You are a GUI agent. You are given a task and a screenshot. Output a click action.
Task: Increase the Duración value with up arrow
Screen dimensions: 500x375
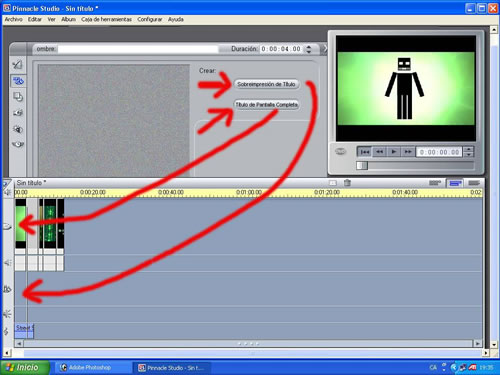tap(309, 47)
